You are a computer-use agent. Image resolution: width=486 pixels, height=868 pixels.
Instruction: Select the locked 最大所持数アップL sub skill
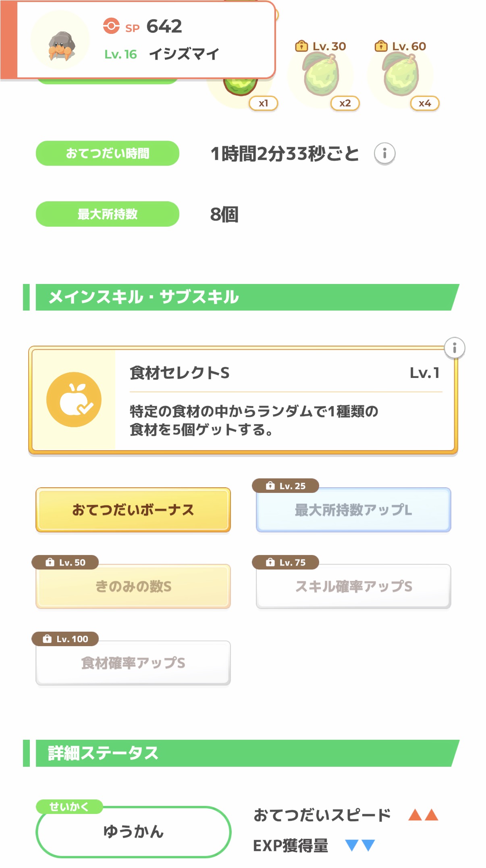pos(353,510)
